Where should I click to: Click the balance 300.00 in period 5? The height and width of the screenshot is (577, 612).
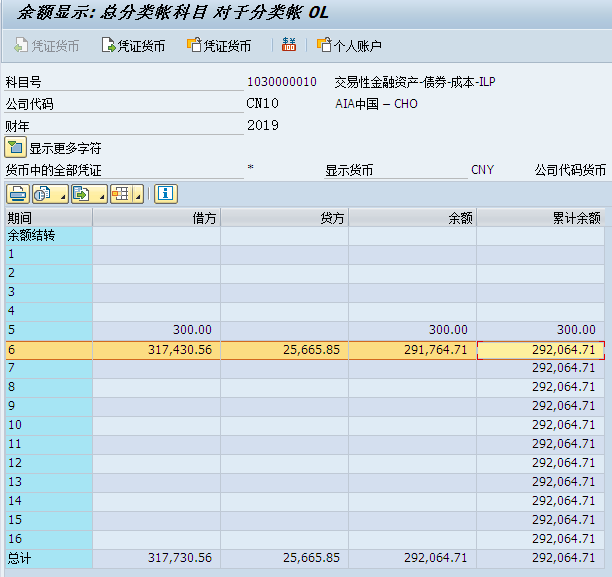(448, 330)
